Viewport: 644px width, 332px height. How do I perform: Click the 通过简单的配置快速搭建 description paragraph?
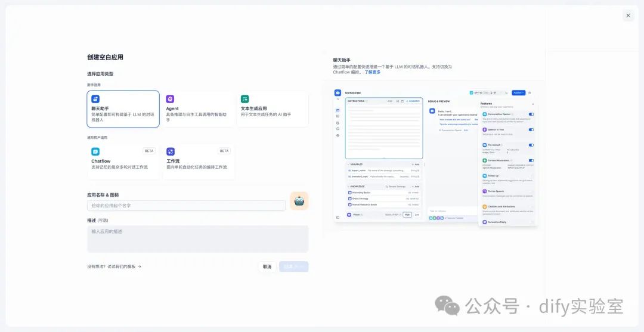coord(392,69)
